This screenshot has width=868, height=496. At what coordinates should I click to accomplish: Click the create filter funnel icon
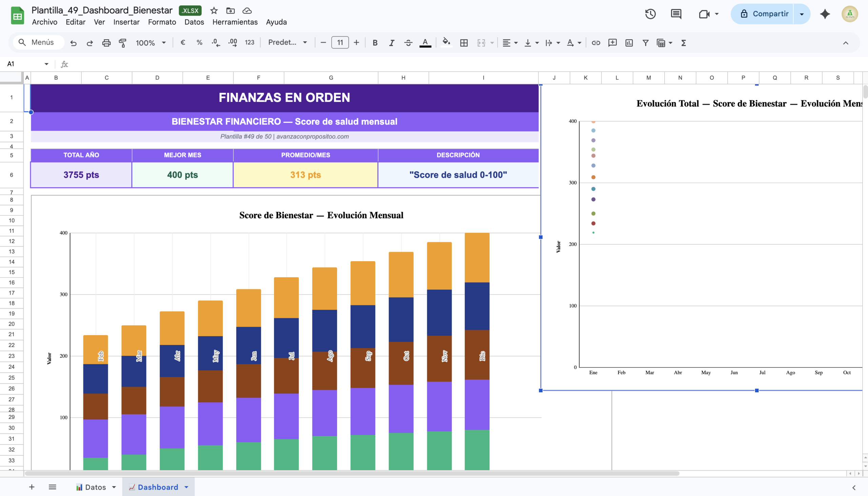point(645,43)
